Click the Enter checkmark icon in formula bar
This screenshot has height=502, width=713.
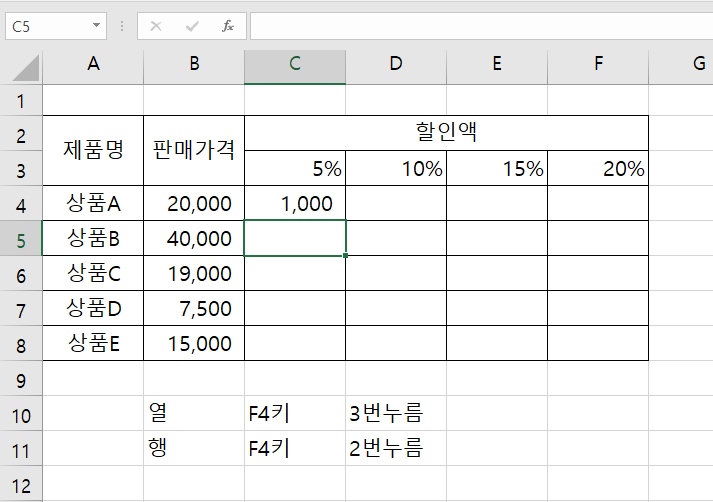pos(192,26)
